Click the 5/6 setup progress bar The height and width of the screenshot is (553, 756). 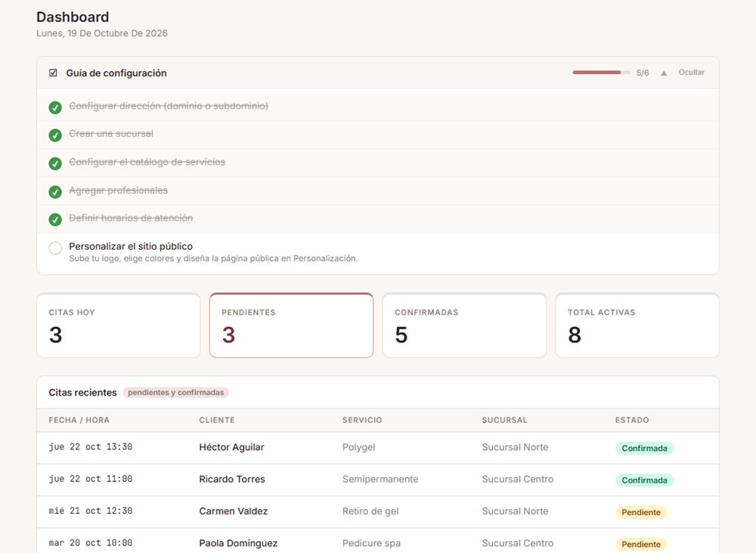point(601,73)
